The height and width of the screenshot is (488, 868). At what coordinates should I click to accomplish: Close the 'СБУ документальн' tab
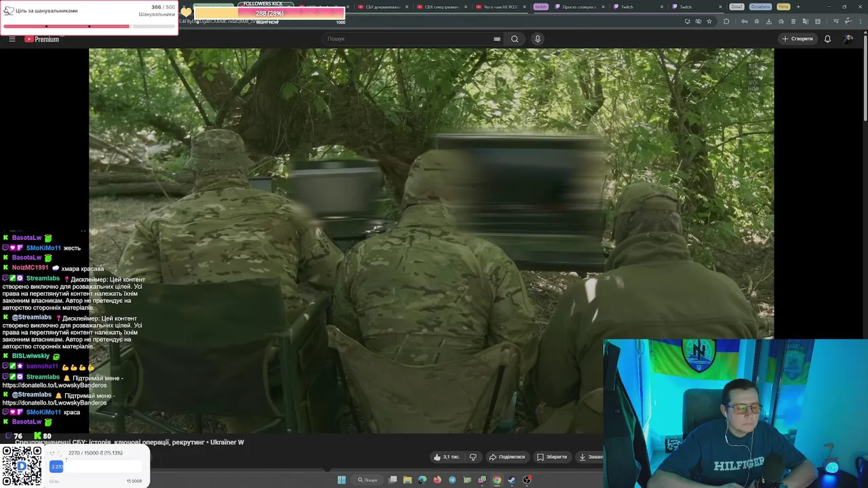click(x=406, y=7)
